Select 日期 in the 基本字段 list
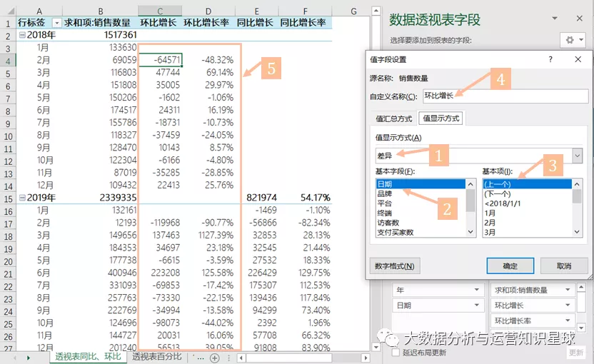Viewport: 594px width, 364px height. (x=421, y=184)
